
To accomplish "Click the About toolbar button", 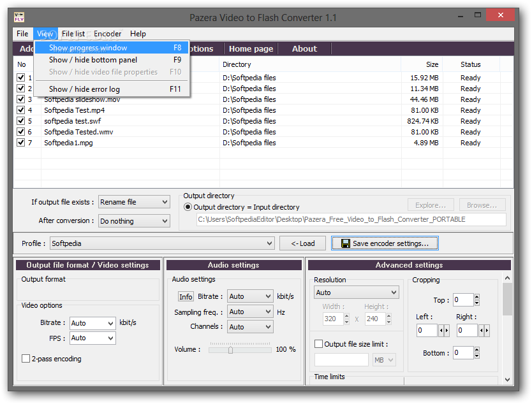I will point(304,48).
